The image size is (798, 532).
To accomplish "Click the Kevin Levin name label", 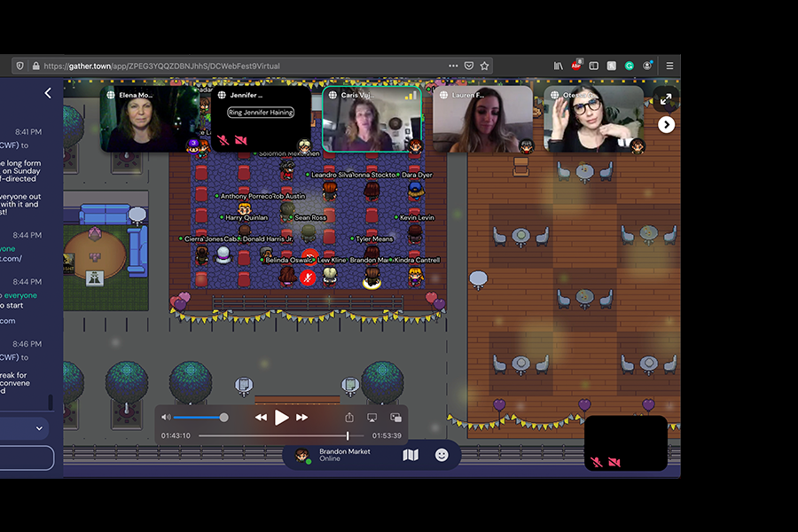I will coord(417,217).
